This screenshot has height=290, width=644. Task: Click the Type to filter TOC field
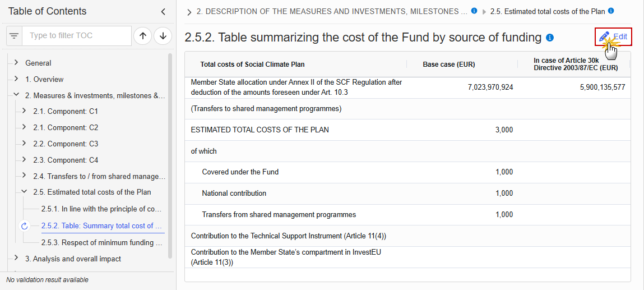[x=77, y=36]
